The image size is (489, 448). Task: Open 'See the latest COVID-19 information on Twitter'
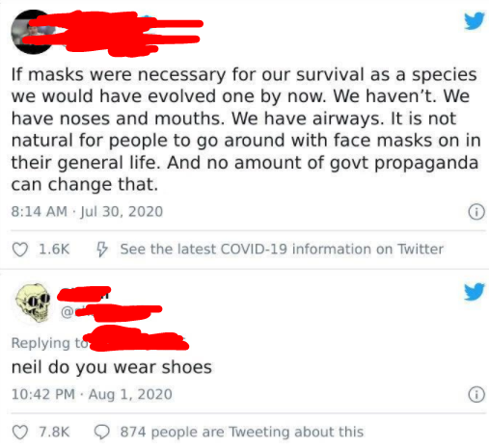tap(282, 250)
